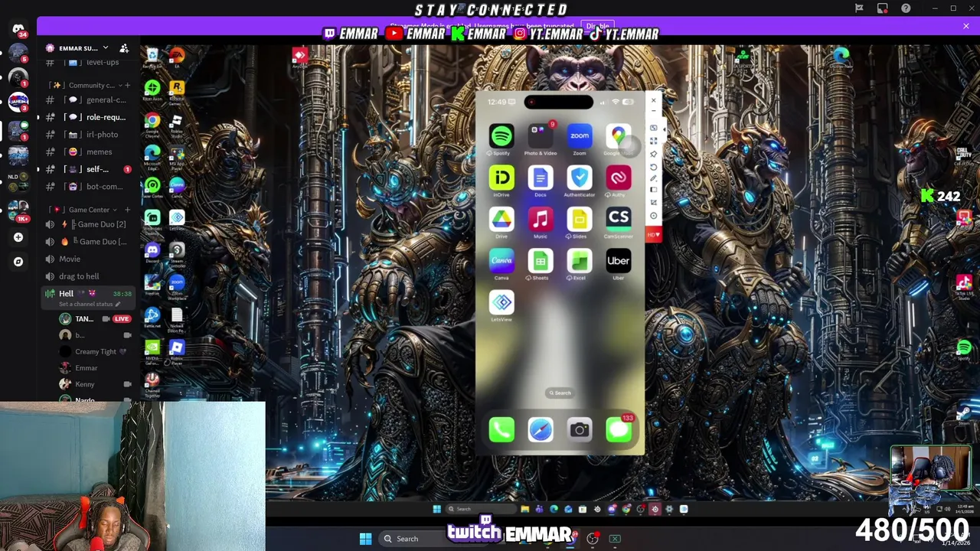
Task: Open the role-requ... text channel
Action: coord(90,117)
